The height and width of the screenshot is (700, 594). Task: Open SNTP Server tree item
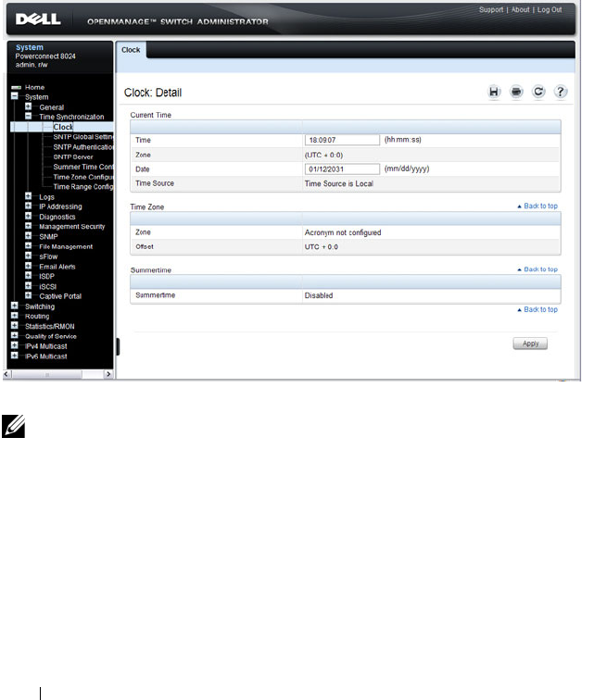(73, 157)
